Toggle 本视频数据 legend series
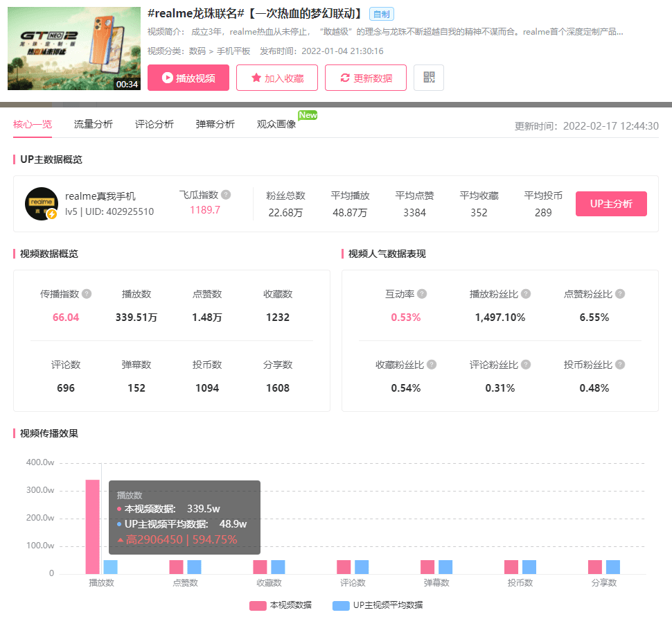This screenshot has height=617, width=672. click(x=281, y=605)
